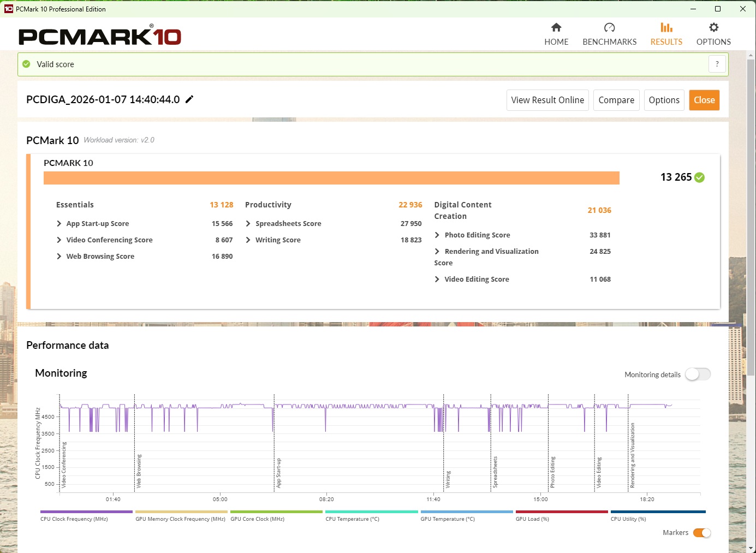
Task: Expand the Spreadsheets Score row
Action: coord(248,224)
